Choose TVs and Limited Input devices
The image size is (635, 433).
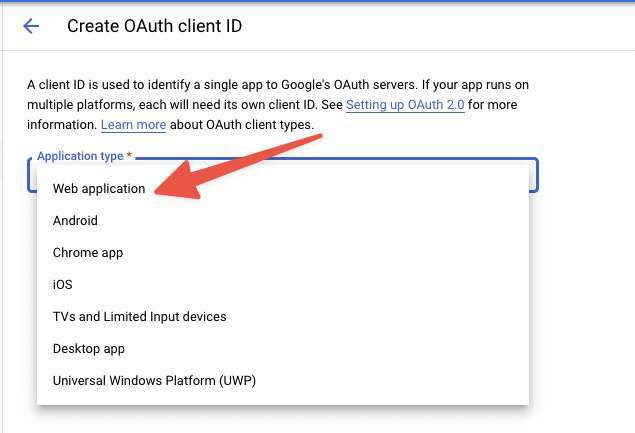(x=283, y=317)
